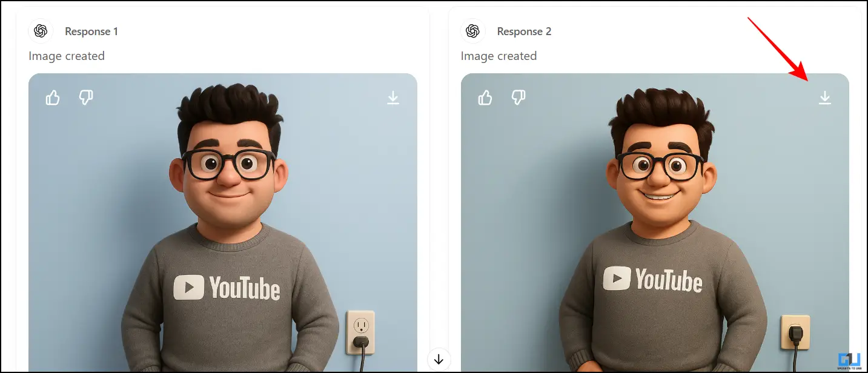This screenshot has height=373, width=868.
Task: Download the Response 1 image
Action: click(393, 97)
